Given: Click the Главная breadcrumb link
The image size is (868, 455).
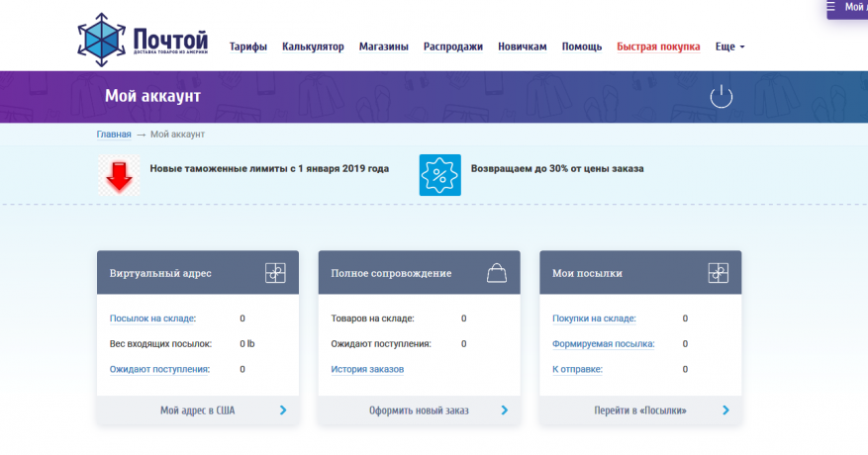Looking at the screenshot, I should 114,134.
